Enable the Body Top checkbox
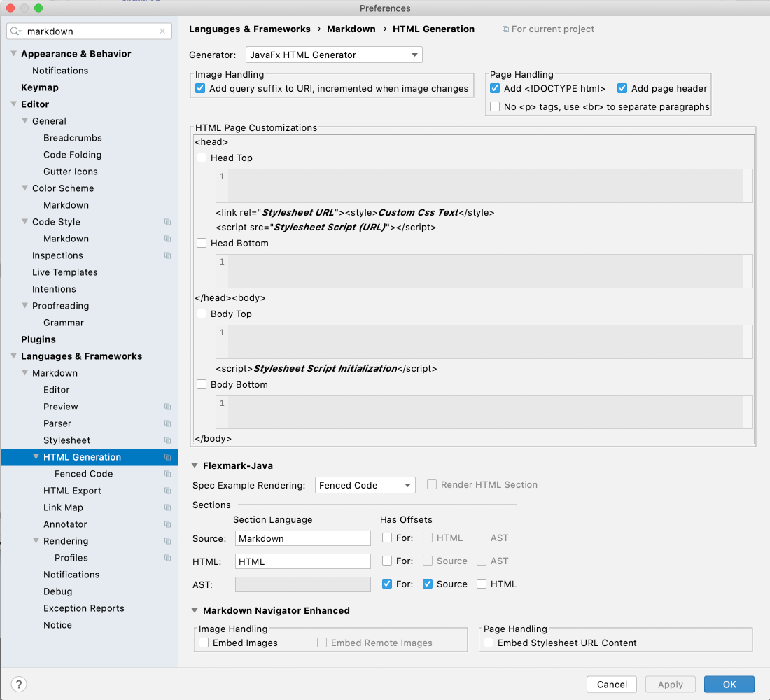The height and width of the screenshot is (700, 770). point(202,314)
